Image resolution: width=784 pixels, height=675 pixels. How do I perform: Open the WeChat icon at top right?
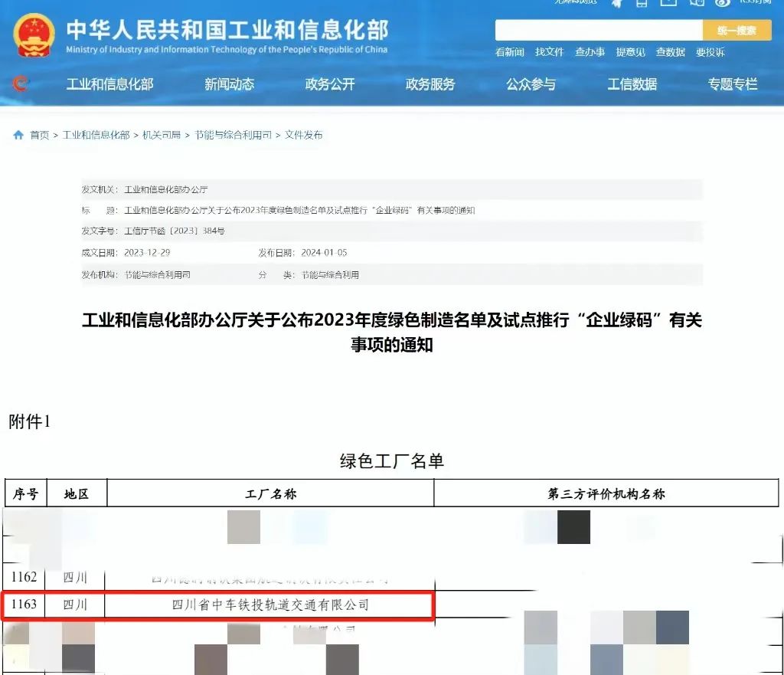tap(697, 2)
